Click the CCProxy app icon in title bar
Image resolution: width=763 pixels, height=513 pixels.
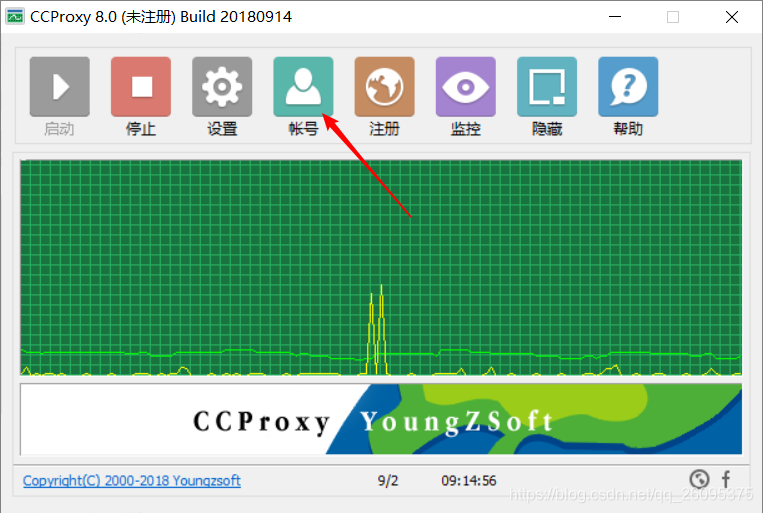(x=15, y=17)
